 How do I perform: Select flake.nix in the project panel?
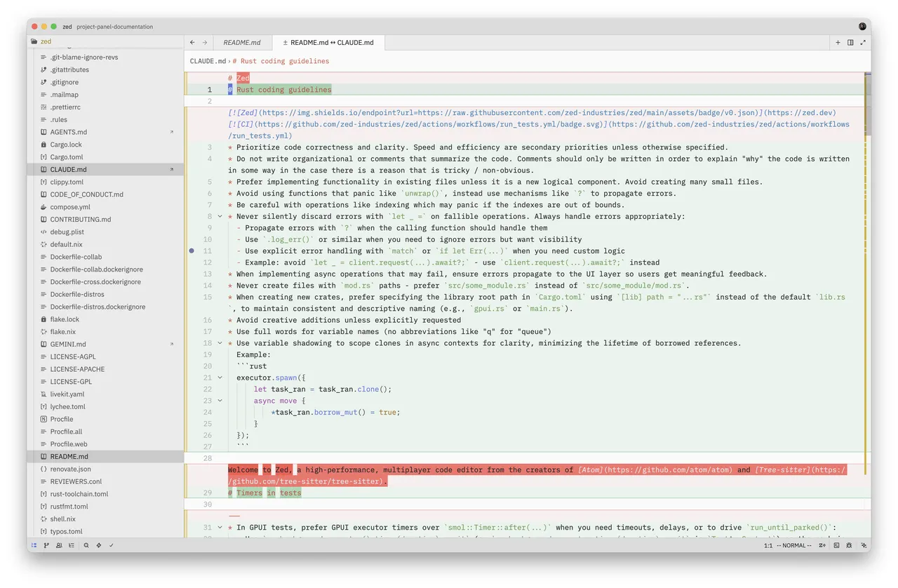click(x=105, y=331)
